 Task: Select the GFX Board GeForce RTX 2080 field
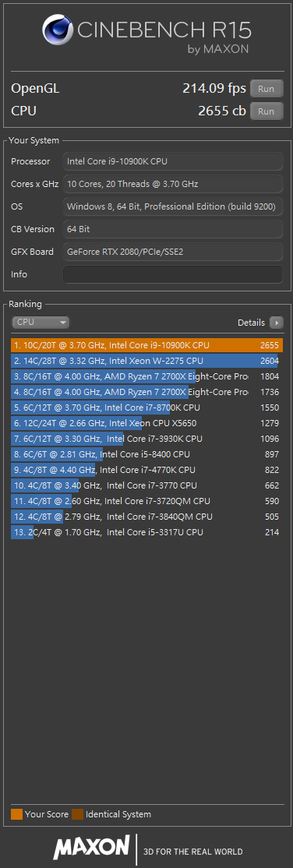(173, 252)
